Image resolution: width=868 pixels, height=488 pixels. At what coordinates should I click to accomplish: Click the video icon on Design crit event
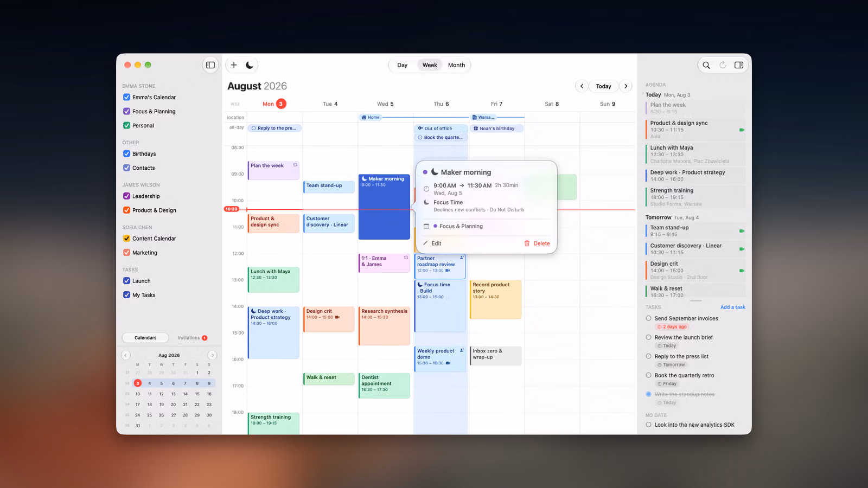tap(337, 317)
